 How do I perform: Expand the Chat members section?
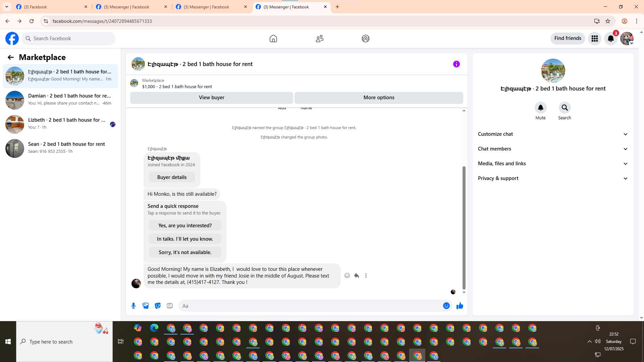point(553,149)
